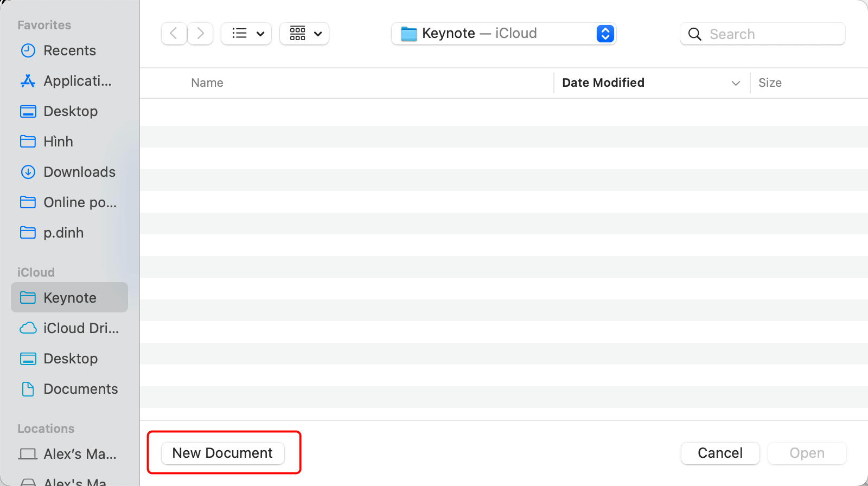Click the New Document button

[x=222, y=453]
